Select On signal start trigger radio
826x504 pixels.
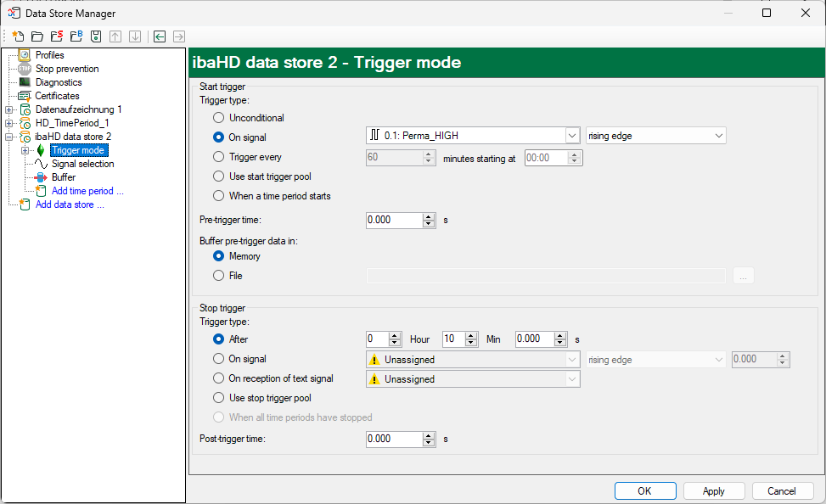[219, 137]
